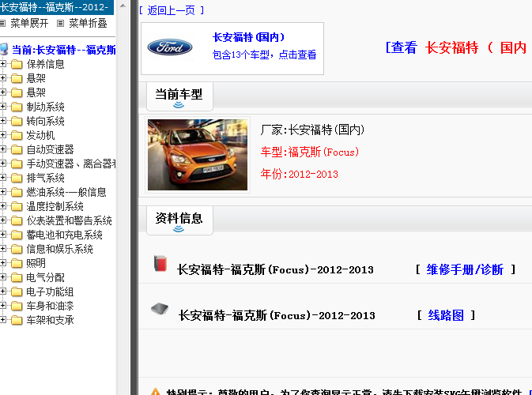Expand the 电子功能组 tree node
The width and height of the screenshot is (532, 395).
pos(2,292)
